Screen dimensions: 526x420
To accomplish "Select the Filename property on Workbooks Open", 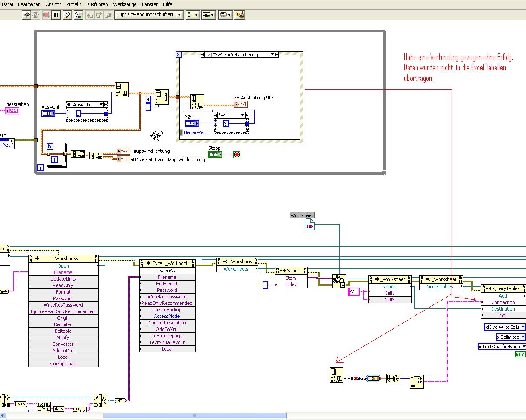I will (63, 272).
